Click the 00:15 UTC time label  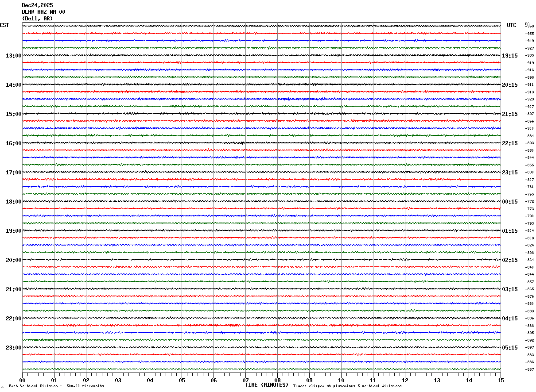(x=510, y=202)
